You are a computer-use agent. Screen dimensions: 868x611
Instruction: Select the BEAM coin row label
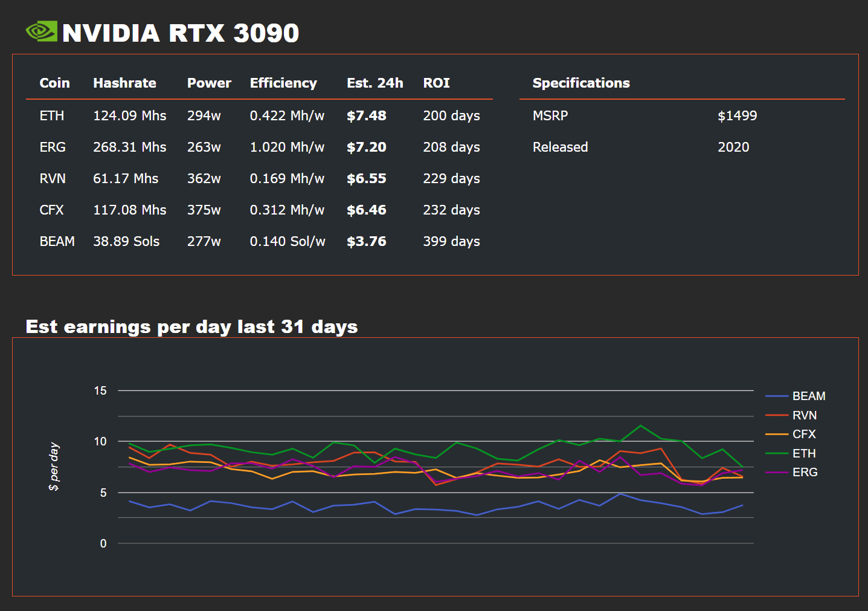(x=57, y=241)
